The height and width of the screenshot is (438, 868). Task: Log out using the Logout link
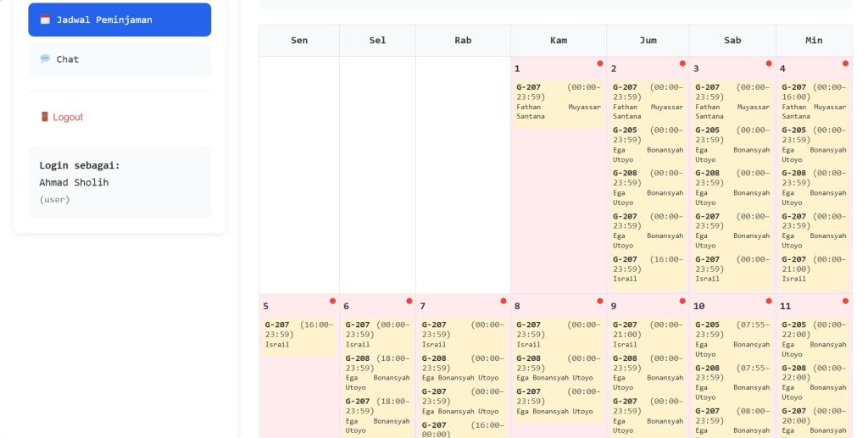pos(67,117)
